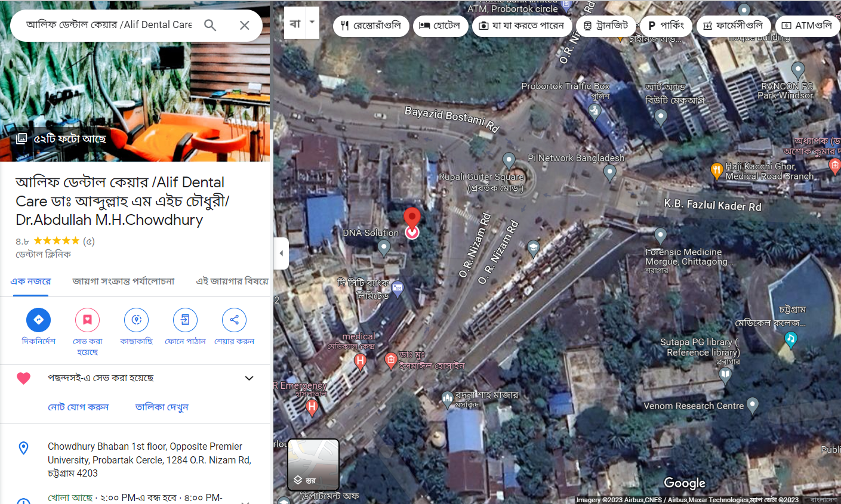This screenshot has width=841, height=504.
Task: Toggle the Layers (স্তর) map thumbnail
Action: pyautogui.click(x=313, y=465)
